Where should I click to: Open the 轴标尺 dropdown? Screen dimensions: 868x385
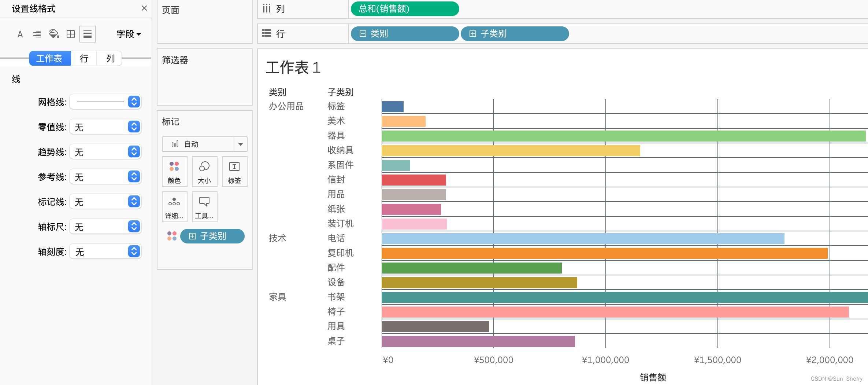point(105,226)
